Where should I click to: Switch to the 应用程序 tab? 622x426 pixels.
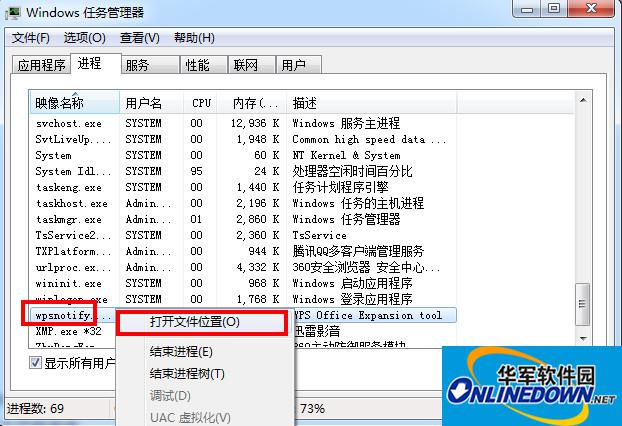[x=41, y=66]
